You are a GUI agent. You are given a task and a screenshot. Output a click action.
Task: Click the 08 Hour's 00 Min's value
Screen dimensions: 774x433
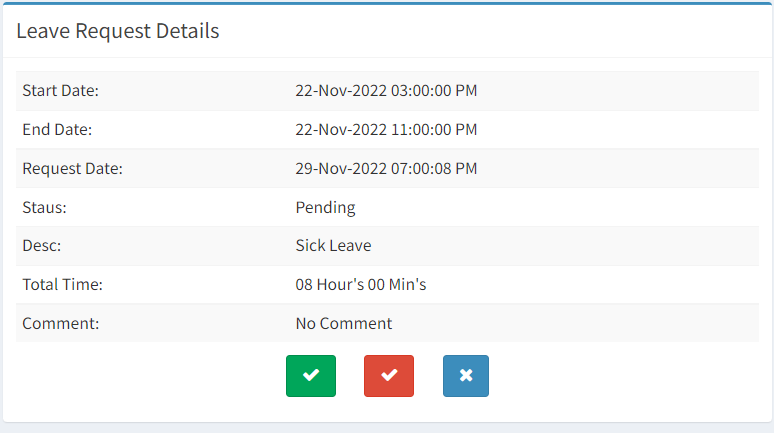pyautogui.click(x=361, y=285)
